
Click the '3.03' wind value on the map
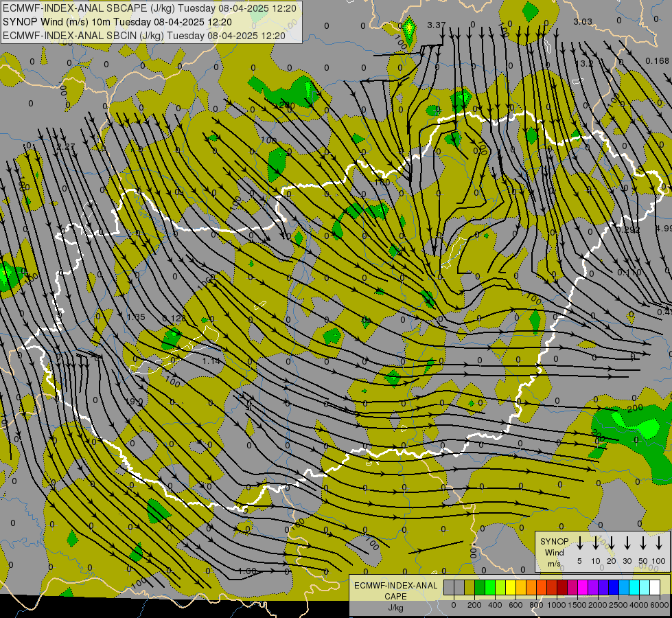(583, 21)
